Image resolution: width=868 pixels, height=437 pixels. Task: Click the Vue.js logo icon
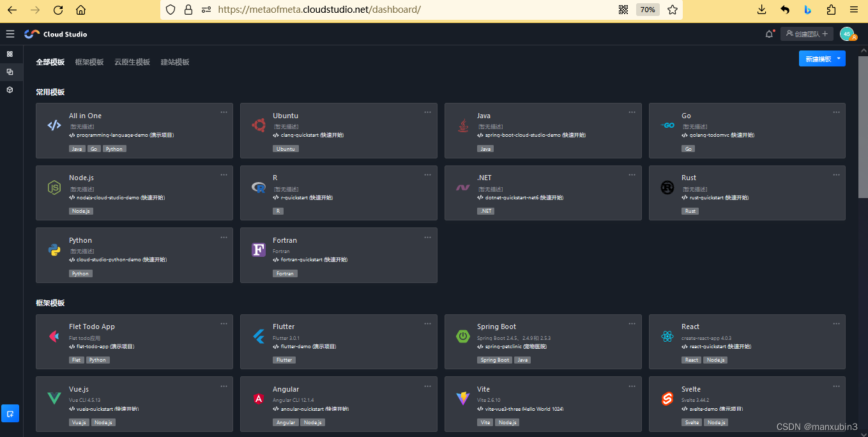pos(54,399)
